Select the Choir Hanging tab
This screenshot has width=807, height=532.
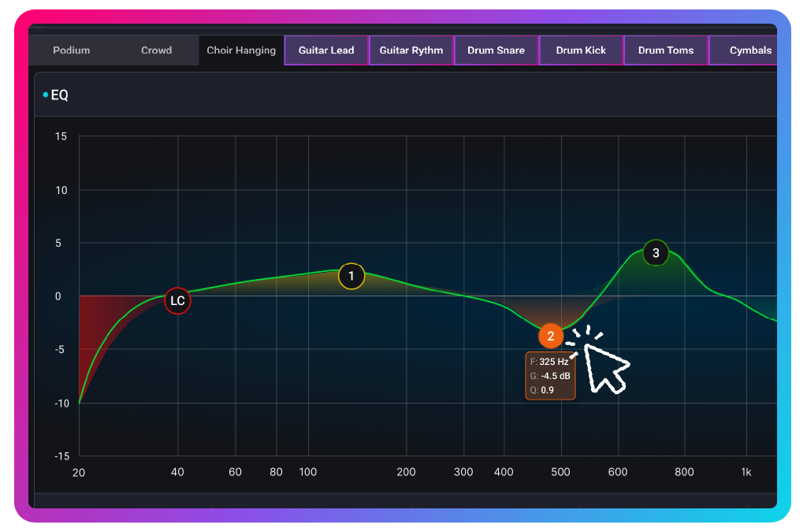[x=240, y=50]
